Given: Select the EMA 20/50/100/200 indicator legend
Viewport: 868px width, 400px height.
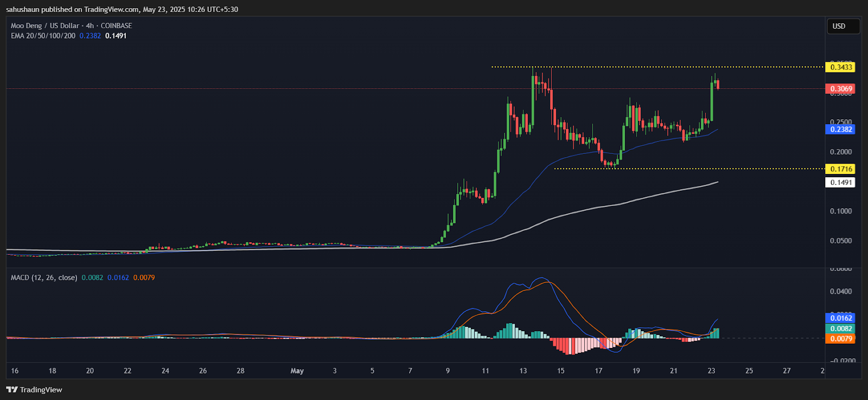Looking at the screenshot, I should click(x=43, y=36).
